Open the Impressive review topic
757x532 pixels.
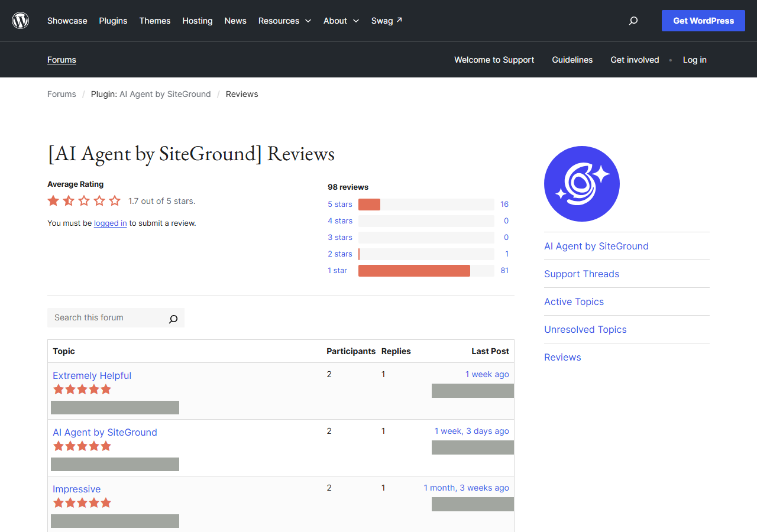click(x=76, y=489)
